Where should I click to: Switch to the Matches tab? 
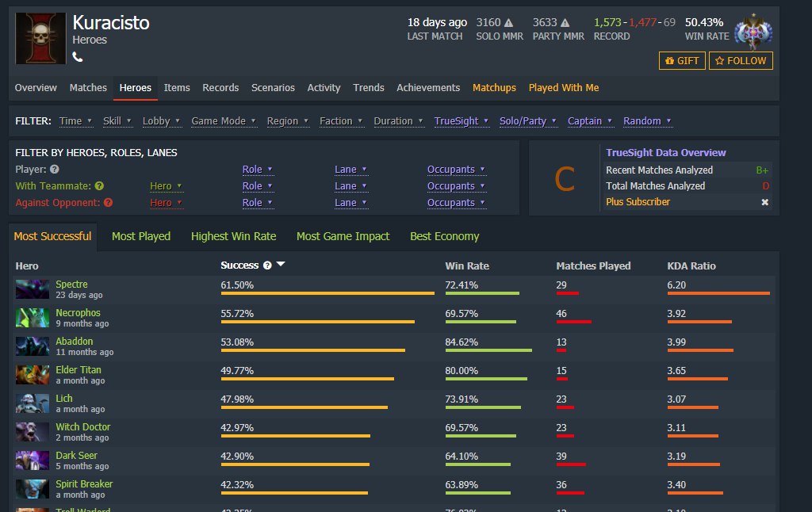coord(88,88)
